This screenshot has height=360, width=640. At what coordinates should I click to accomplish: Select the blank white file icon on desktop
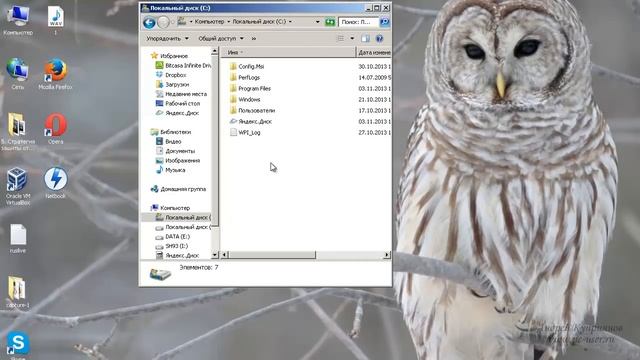[18, 238]
